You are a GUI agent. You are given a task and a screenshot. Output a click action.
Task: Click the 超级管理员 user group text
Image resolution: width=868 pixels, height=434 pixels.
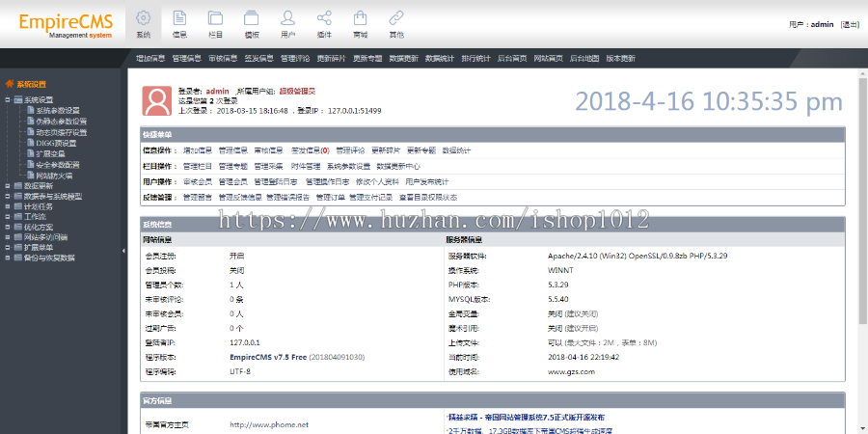(x=297, y=91)
